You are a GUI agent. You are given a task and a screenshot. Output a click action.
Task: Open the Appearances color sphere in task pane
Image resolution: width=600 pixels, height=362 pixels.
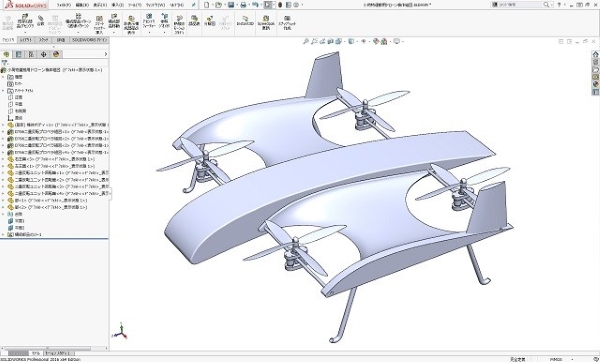[x=595, y=85]
